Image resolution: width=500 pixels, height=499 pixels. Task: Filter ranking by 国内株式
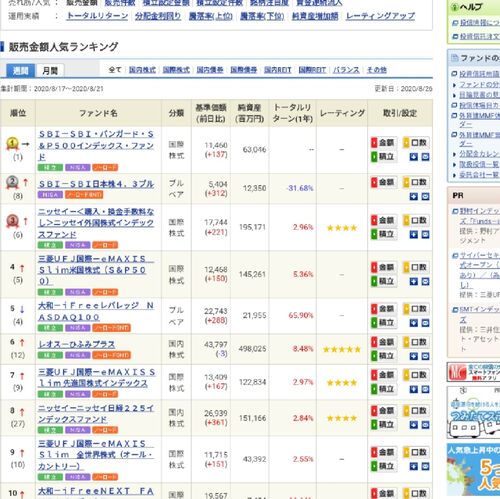[142, 70]
